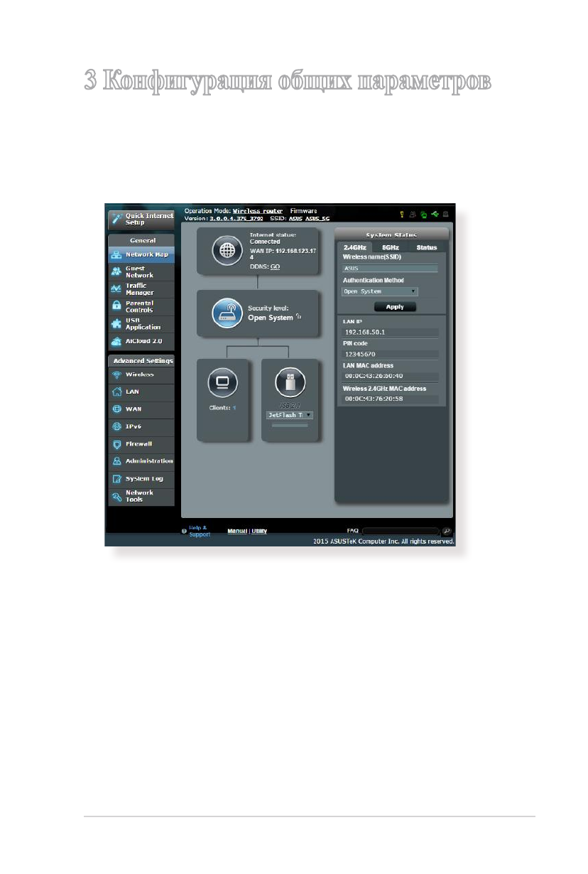Expand Authentication Method dropdown
This screenshot has height=874, width=588.
coord(379,291)
